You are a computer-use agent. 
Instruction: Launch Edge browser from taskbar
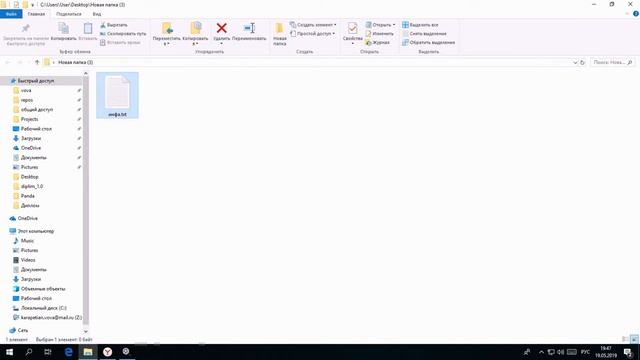pos(69,352)
